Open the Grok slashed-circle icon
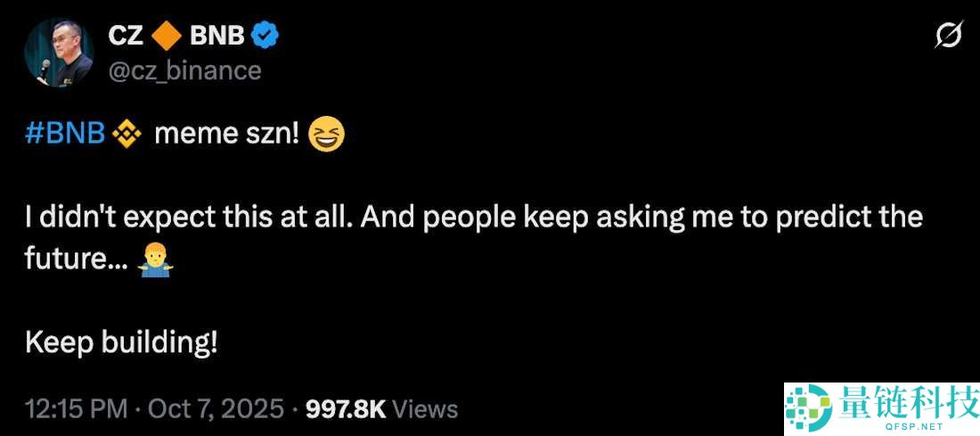 [948, 36]
